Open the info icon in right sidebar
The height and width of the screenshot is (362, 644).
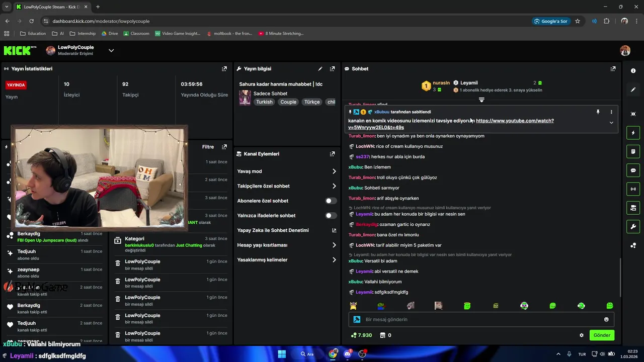click(x=633, y=71)
